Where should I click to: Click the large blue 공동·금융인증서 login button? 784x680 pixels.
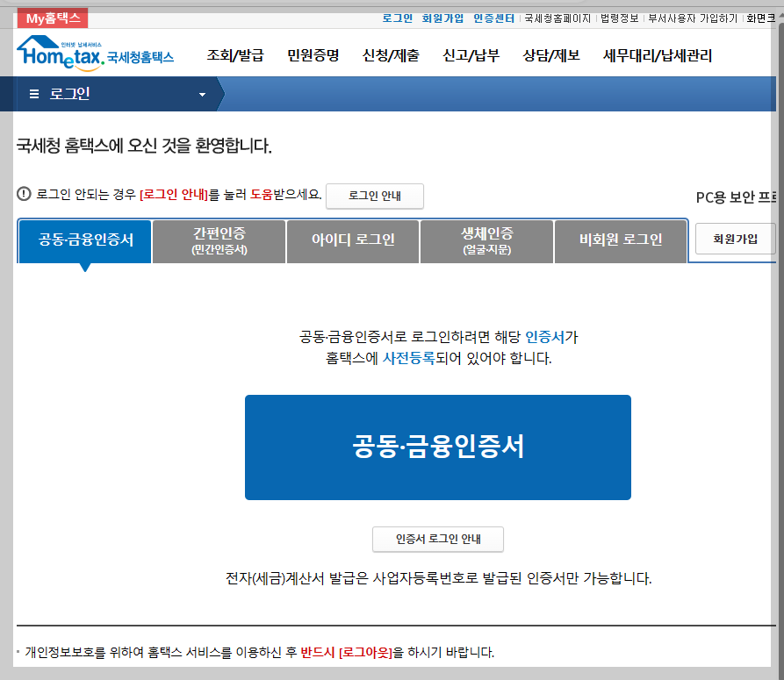[437, 447]
